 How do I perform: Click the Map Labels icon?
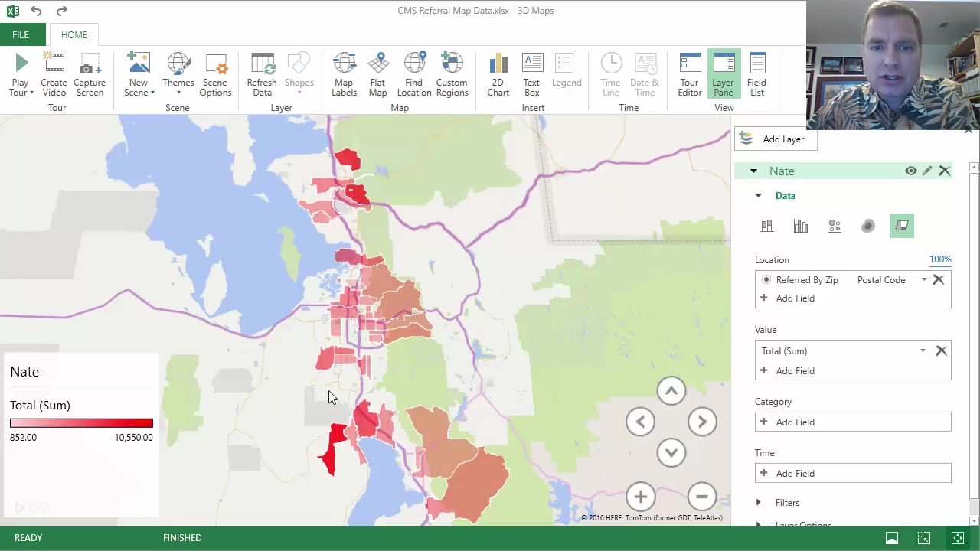344,75
